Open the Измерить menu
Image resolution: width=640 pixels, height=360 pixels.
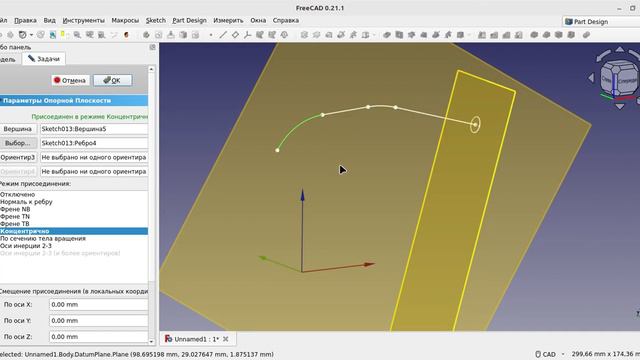pyautogui.click(x=228, y=20)
